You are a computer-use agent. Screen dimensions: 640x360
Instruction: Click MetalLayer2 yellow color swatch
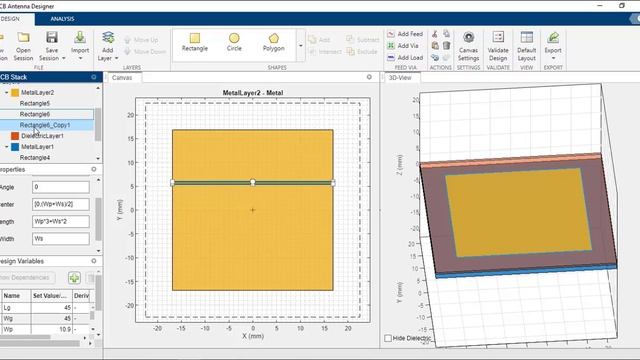click(x=15, y=93)
